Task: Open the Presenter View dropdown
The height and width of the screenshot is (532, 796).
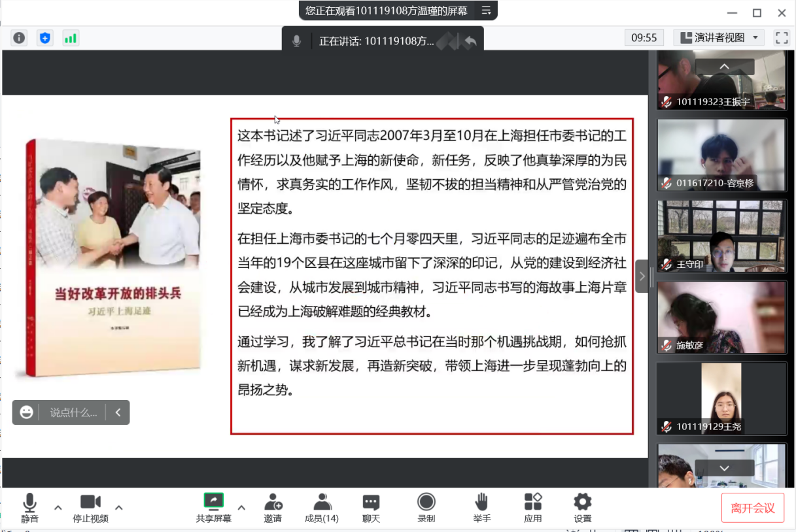Action: click(x=719, y=38)
